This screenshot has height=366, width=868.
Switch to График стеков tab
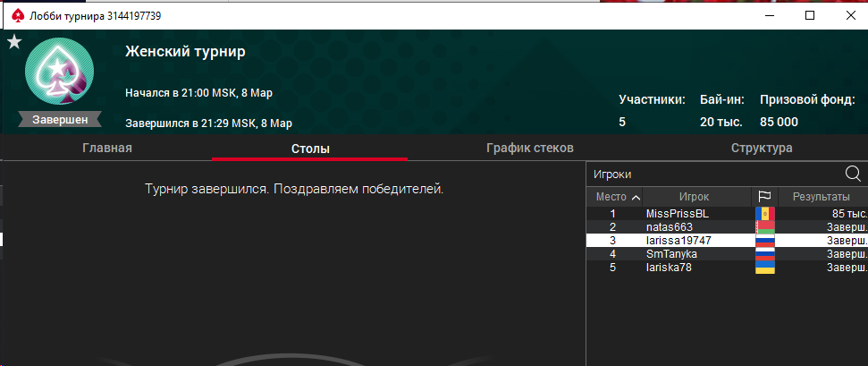(529, 148)
